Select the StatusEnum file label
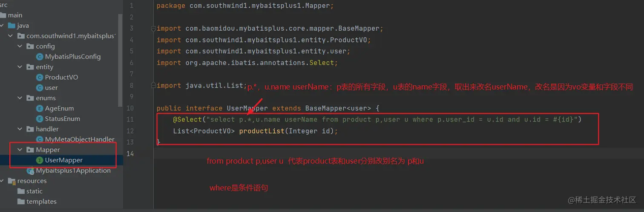 pyautogui.click(x=63, y=119)
